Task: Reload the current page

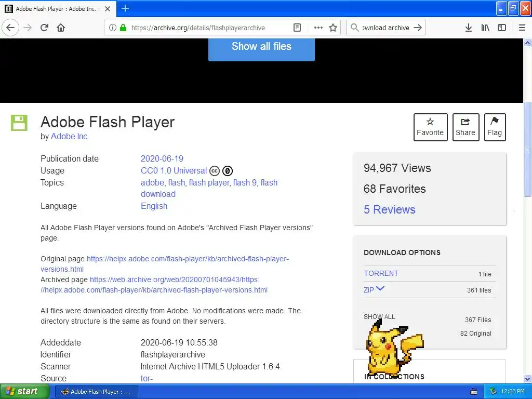Action: (45, 28)
